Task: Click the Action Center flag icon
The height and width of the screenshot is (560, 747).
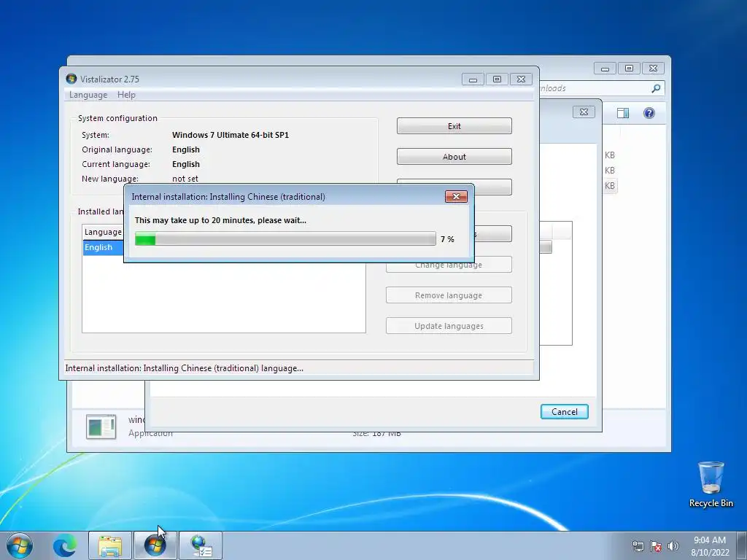Action: [656, 546]
